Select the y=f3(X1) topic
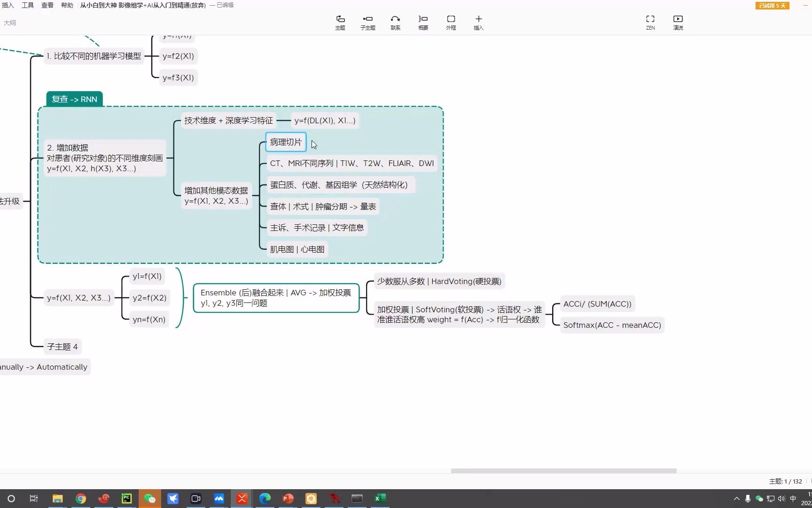The image size is (812, 508). pyautogui.click(x=178, y=78)
